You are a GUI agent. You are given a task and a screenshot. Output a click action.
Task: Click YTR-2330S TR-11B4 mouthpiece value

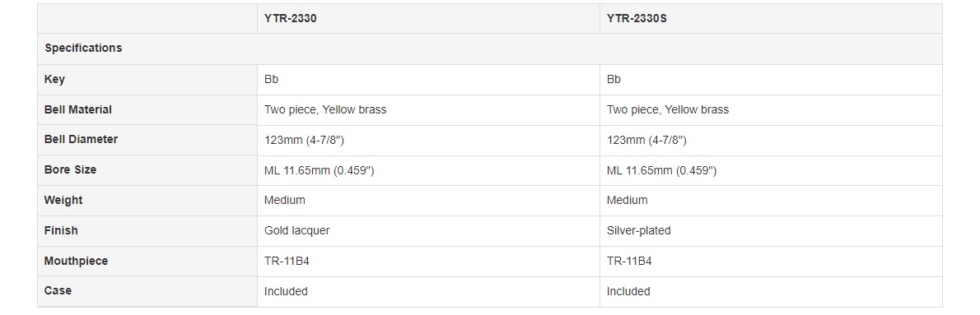click(629, 261)
